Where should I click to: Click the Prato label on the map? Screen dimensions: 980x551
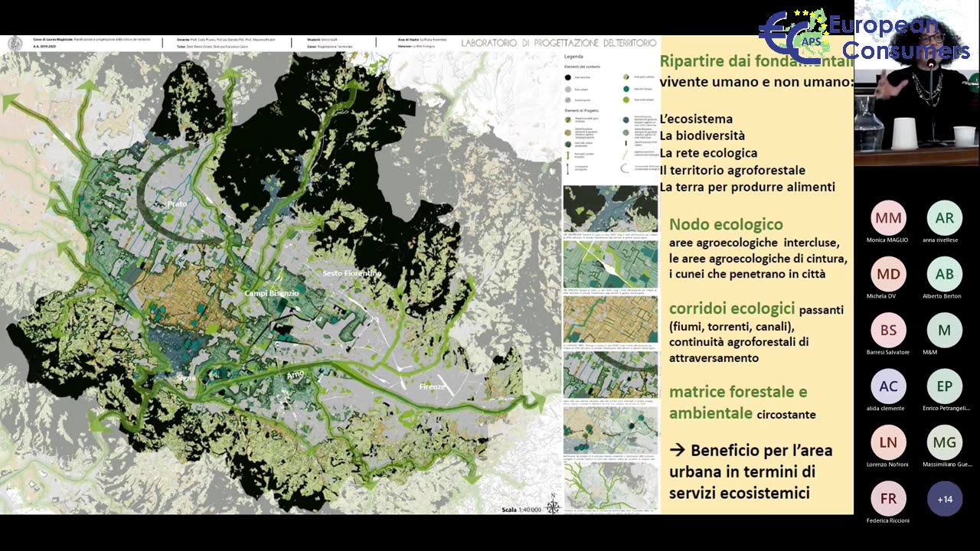coord(178,204)
